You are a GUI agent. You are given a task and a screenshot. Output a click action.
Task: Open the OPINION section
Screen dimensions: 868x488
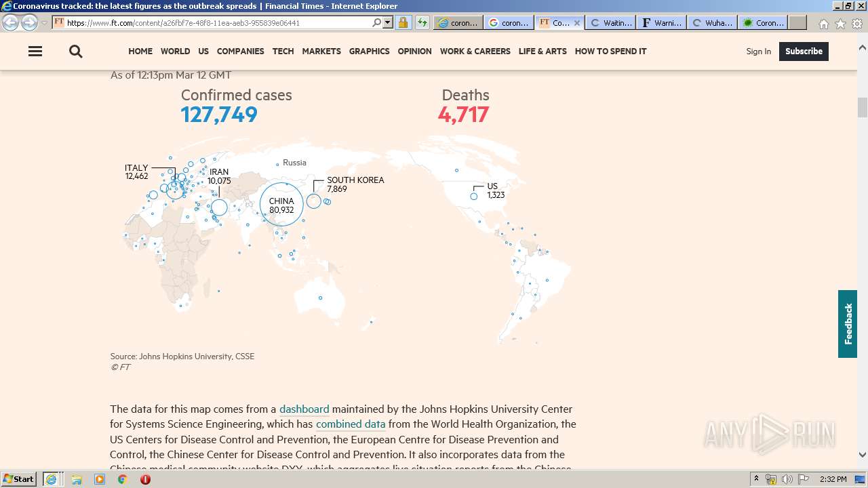pyautogui.click(x=414, y=52)
